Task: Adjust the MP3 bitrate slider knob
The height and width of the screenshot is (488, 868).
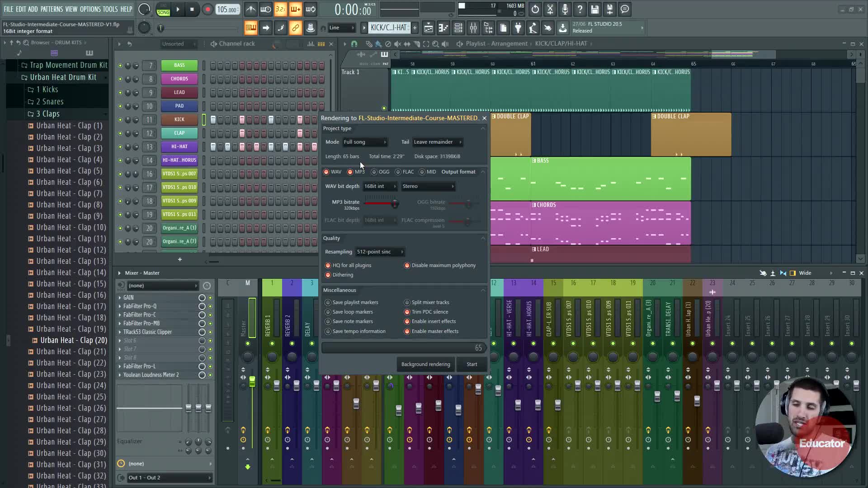Action: pos(395,204)
